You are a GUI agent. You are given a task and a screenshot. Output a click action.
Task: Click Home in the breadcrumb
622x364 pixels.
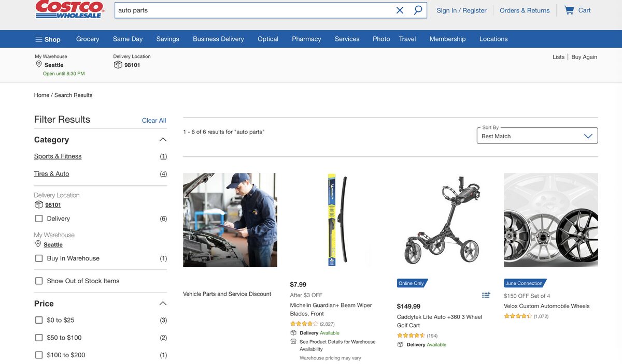pos(41,95)
